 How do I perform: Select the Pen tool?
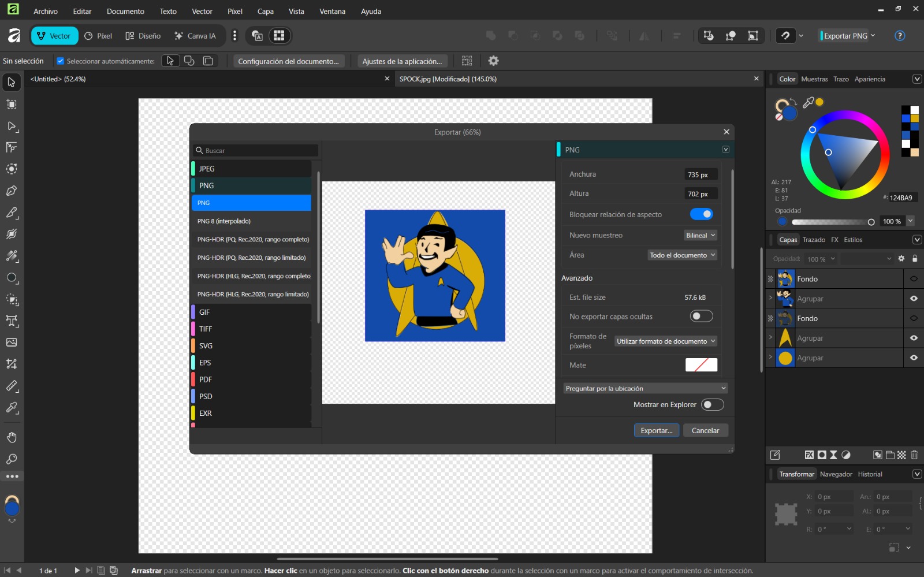coord(11,191)
